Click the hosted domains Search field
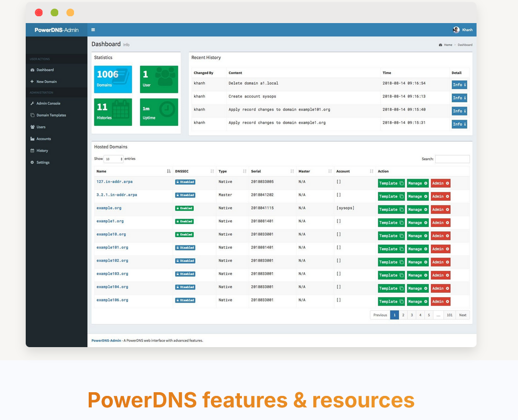The height and width of the screenshot is (420, 518). (x=452, y=159)
